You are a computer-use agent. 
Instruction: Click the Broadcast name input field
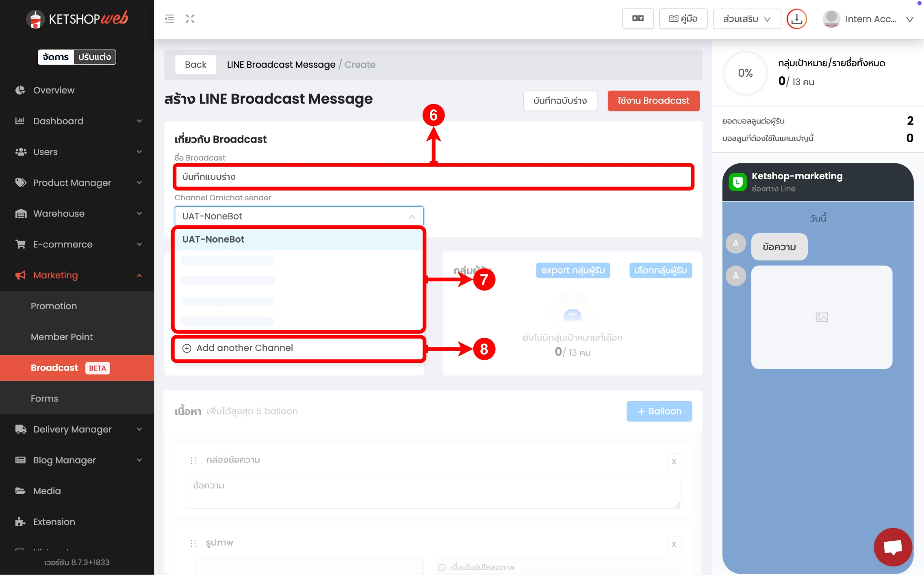tap(433, 177)
